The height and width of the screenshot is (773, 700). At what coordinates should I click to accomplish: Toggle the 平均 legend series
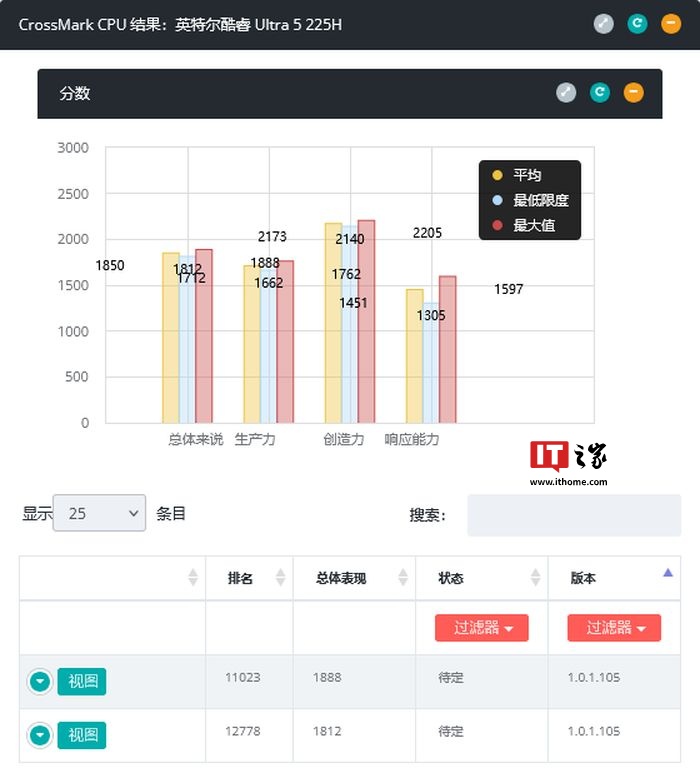pyautogui.click(x=517, y=175)
